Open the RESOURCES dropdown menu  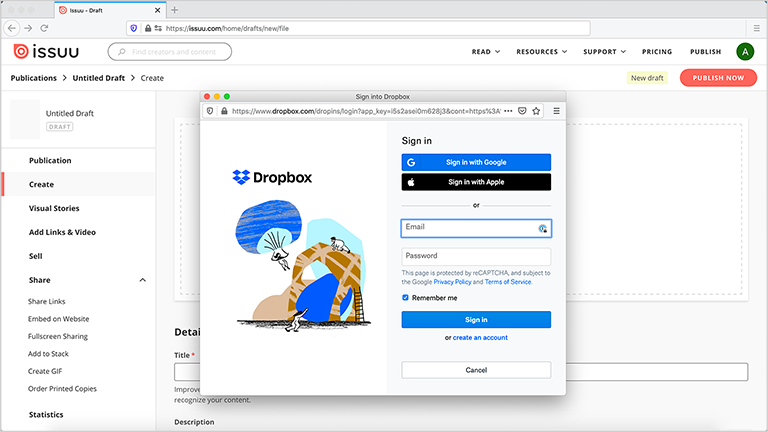tap(541, 52)
